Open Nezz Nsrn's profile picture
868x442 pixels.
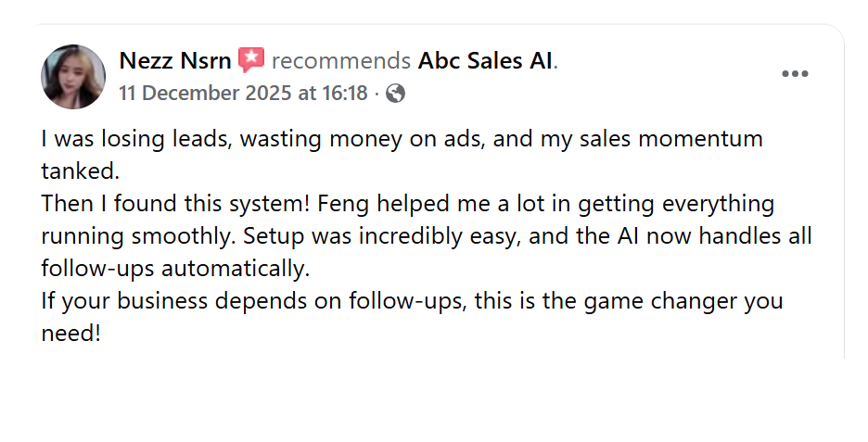73,76
